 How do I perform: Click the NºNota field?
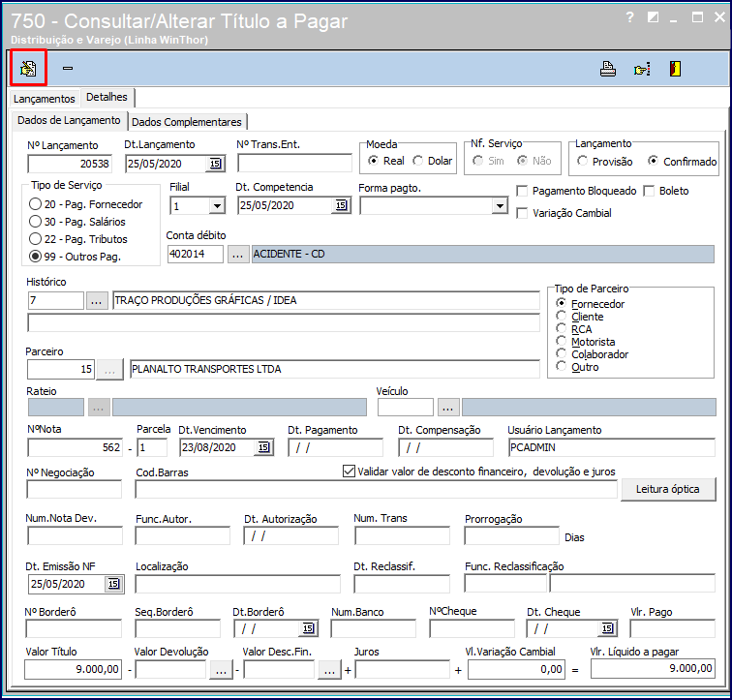tap(76, 447)
